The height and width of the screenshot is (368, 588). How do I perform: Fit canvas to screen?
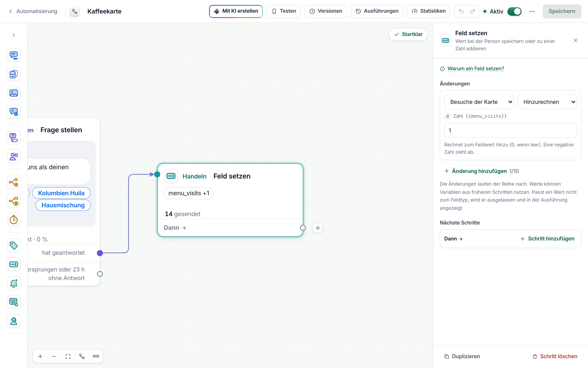pos(68,356)
